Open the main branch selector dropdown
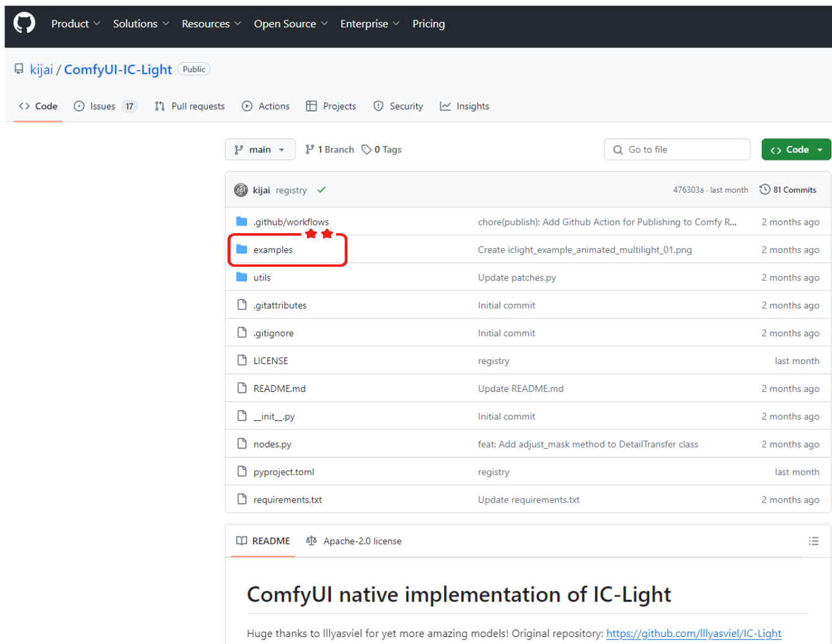Image resolution: width=832 pixels, height=644 pixels. click(260, 150)
